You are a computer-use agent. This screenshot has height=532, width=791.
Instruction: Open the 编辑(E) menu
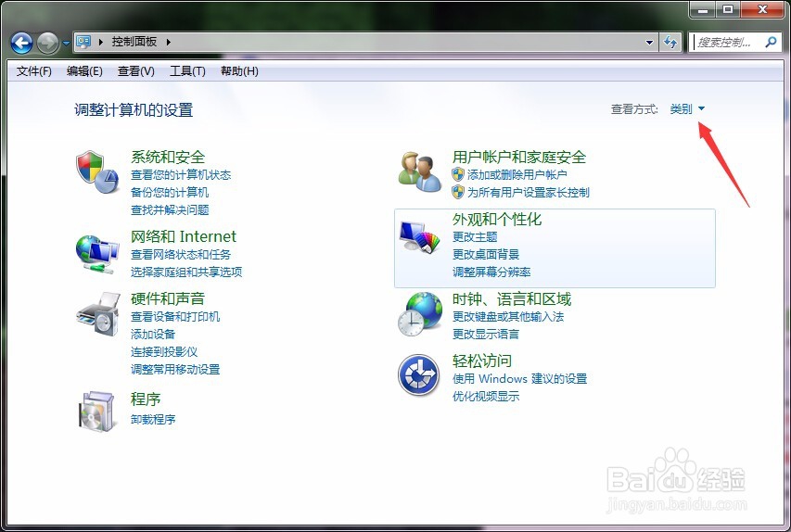coord(84,71)
